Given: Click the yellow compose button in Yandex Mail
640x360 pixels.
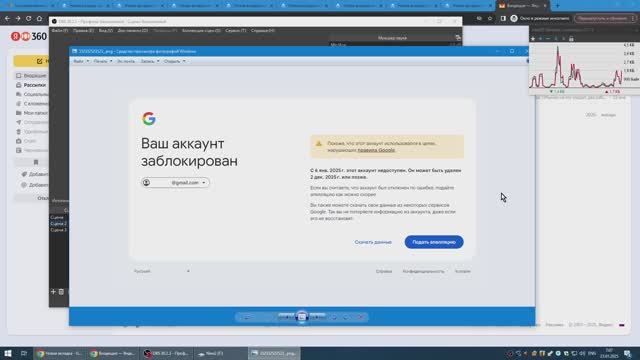Looking at the screenshot, I should click(31, 61).
